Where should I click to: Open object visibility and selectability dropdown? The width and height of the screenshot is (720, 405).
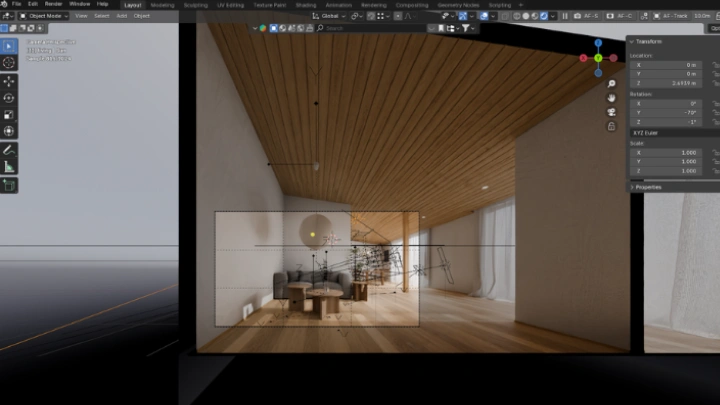pos(447,16)
